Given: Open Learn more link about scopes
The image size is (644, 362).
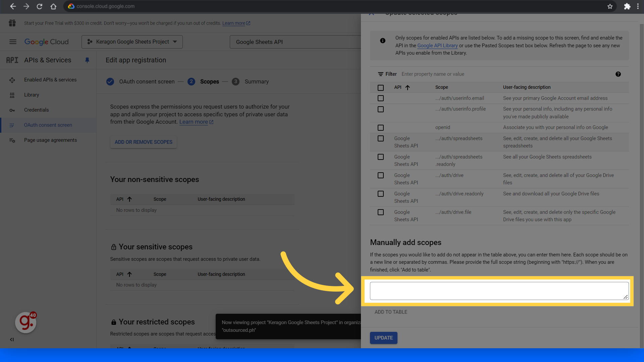Looking at the screenshot, I should pos(196,122).
